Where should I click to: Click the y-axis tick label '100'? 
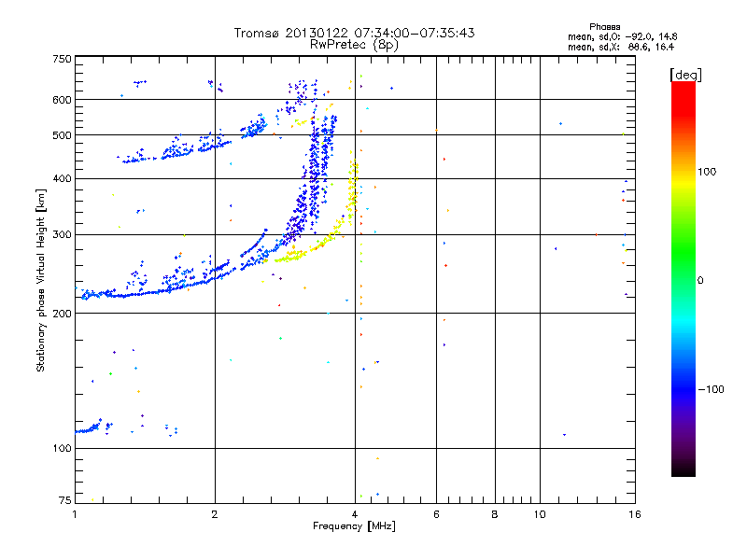62,448
